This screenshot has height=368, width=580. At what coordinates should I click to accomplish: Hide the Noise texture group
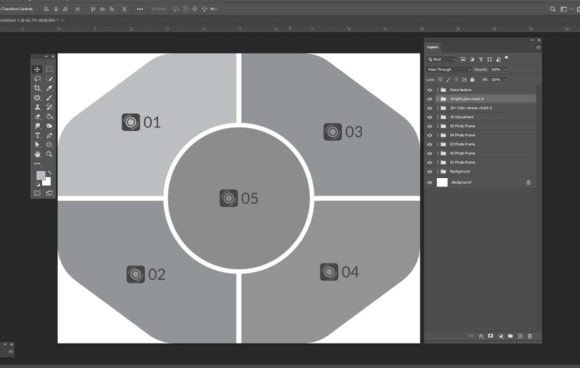tap(429, 90)
